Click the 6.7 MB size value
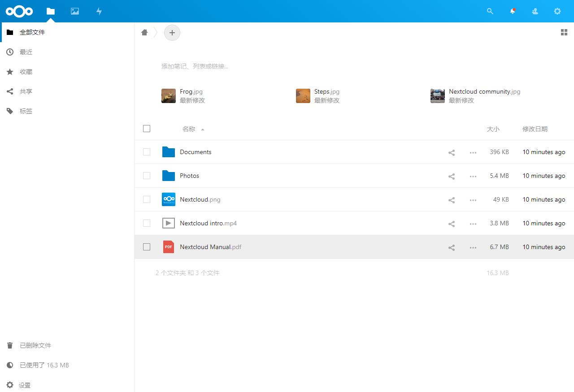This screenshot has width=574, height=392. 499,247
